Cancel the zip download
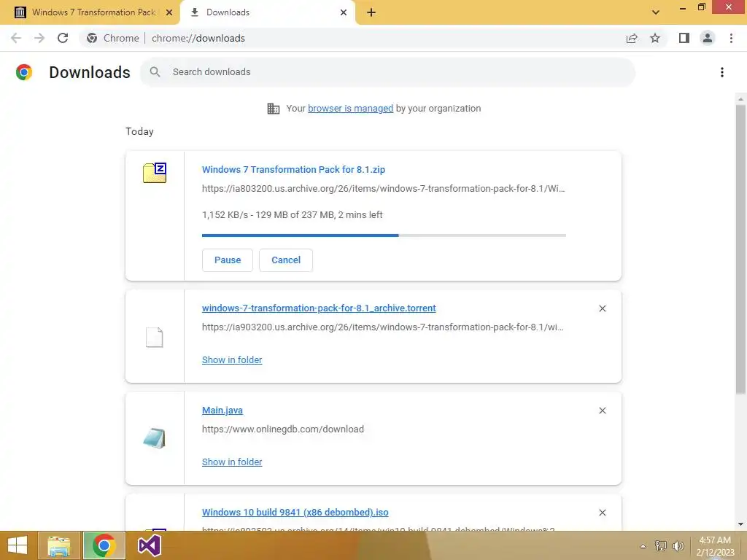747x560 pixels. pyautogui.click(x=286, y=260)
